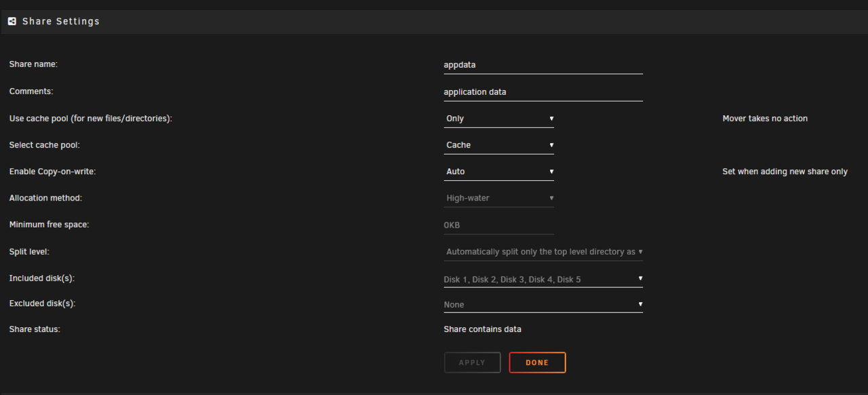The height and width of the screenshot is (395, 868).
Task: Expand the "Allocation method" dropdown
Action: point(498,197)
